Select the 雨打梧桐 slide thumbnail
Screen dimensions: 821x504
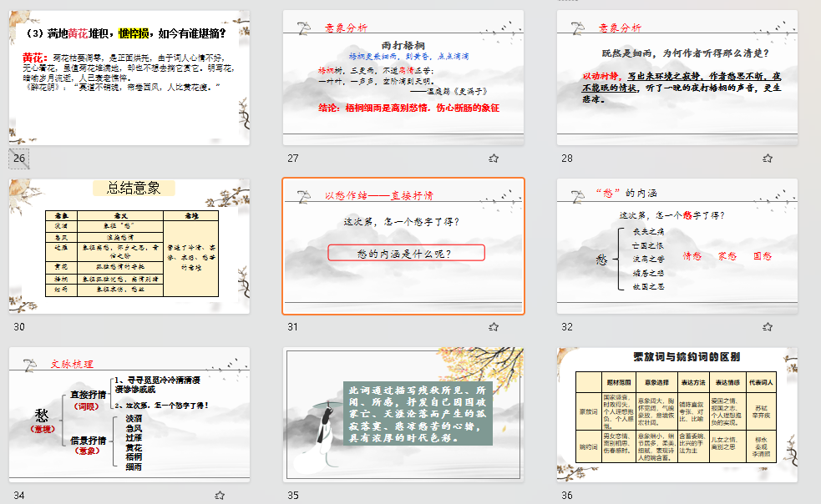[403, 77]
